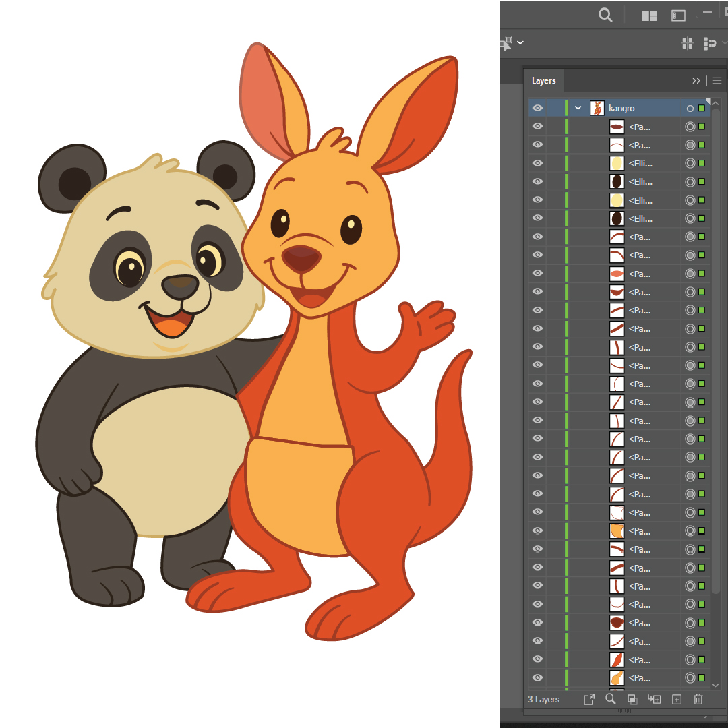Collapse Layers panel with double-arrow
The image size is (728, 728).
pyautogui.click(x=696, y=81)
